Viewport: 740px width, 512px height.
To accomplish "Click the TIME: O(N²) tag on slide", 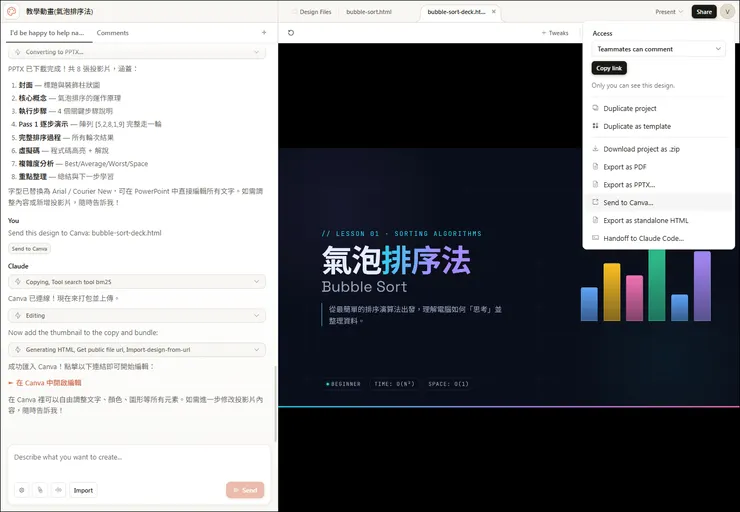I will click(394, 384).
